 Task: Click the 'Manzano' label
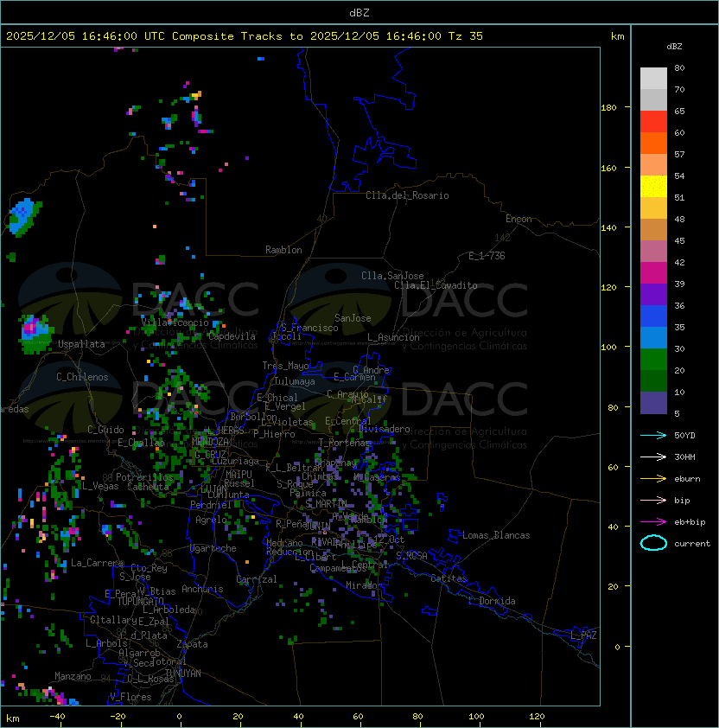pyautogui.click(x=73, y=676)
